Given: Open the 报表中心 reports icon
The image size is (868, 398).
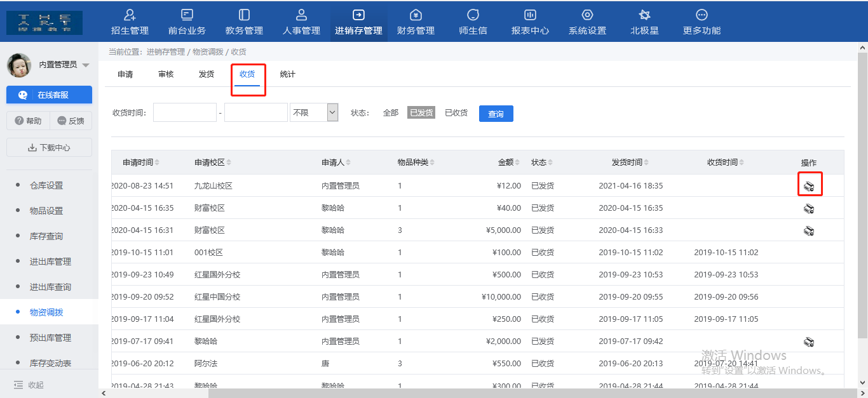Looking at the screenshot, I should click(530, 15).
